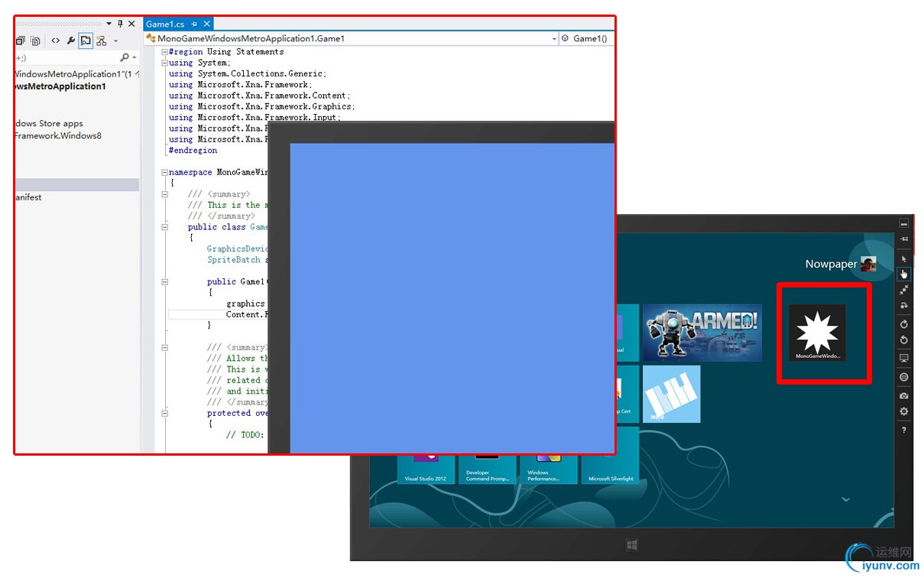Viewport: 924px width, 578px height.
Task: Click the 'using Microsoft.Xna.Framework.Graphics;' line
Action: point(262,106)
